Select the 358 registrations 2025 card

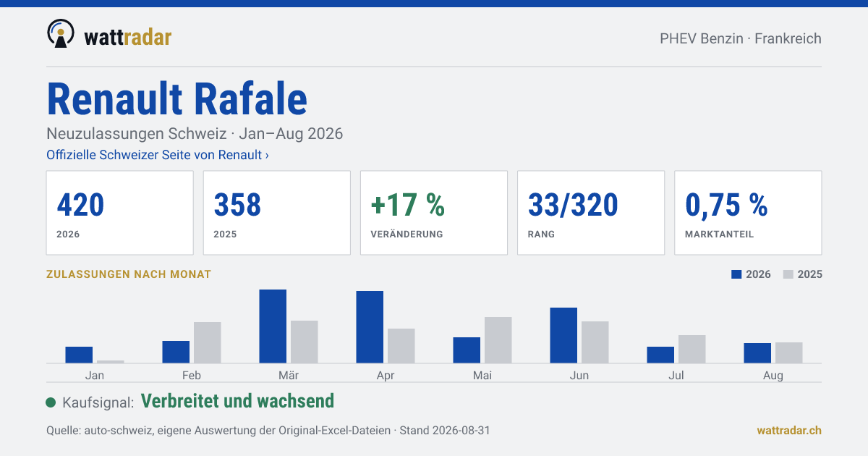pyautogui.click(x=277, y=213)
